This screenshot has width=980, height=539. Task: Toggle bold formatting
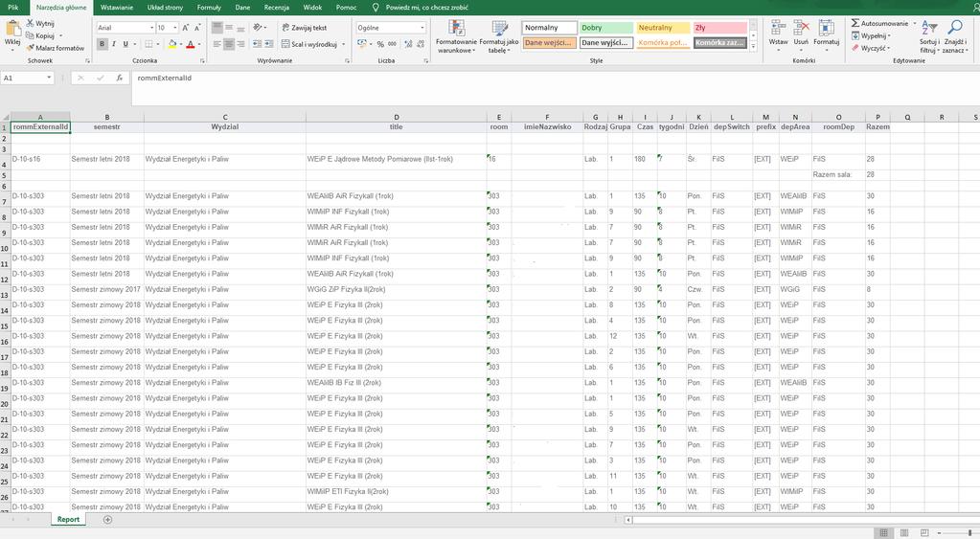tap(102, 44)
